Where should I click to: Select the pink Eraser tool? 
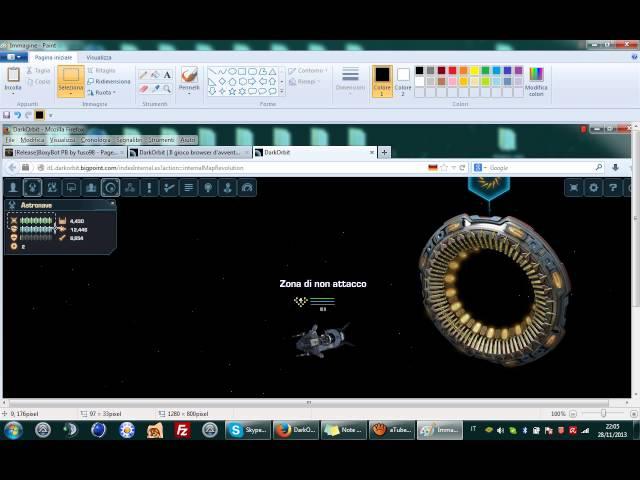click(143, 89)
